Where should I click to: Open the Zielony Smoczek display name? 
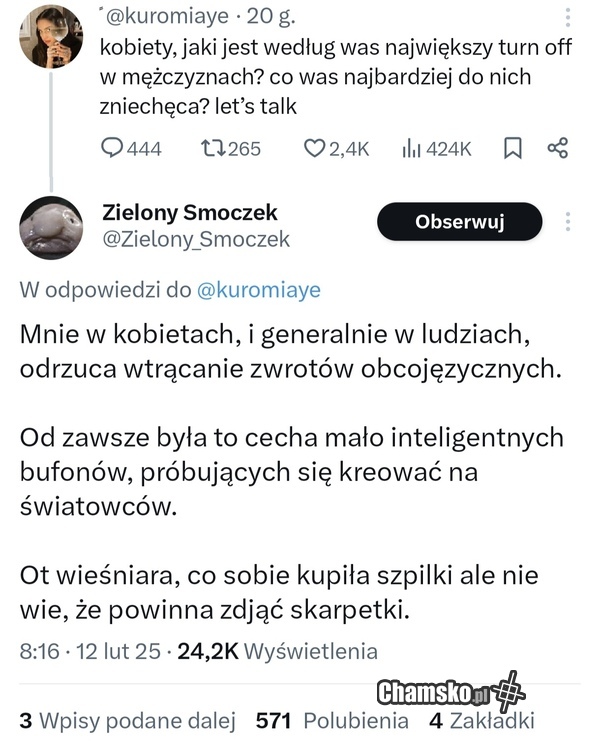[190, 212]
